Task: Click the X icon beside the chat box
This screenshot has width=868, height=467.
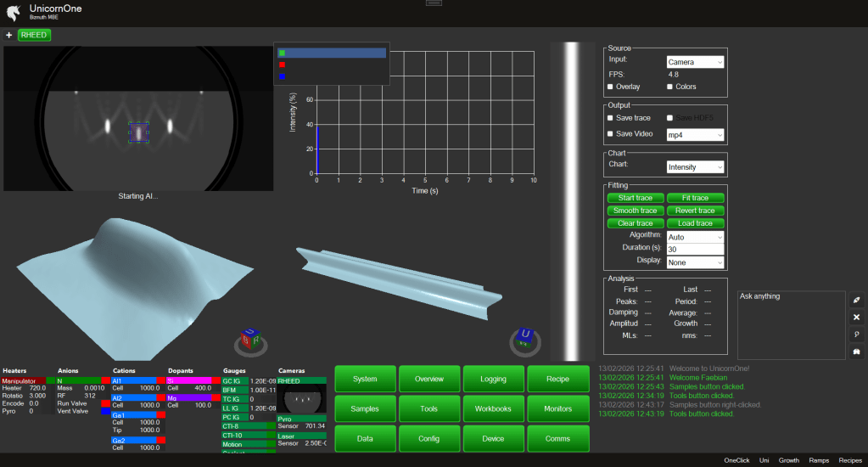Action: [x=856, y=317]
